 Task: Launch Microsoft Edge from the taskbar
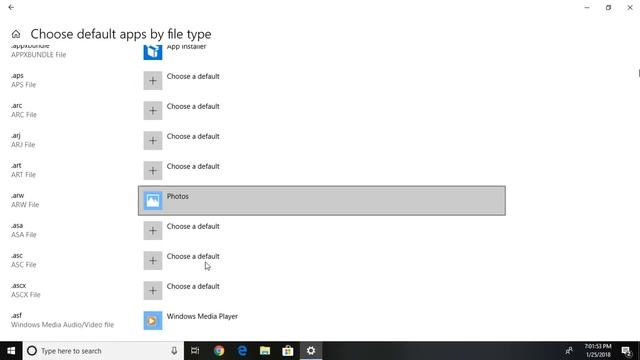click(242, 351)
